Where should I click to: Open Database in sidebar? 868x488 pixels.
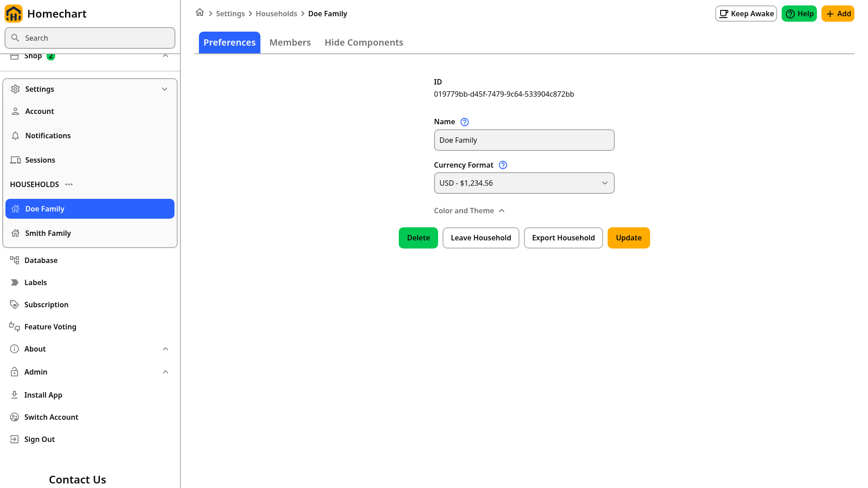[90, 260]
